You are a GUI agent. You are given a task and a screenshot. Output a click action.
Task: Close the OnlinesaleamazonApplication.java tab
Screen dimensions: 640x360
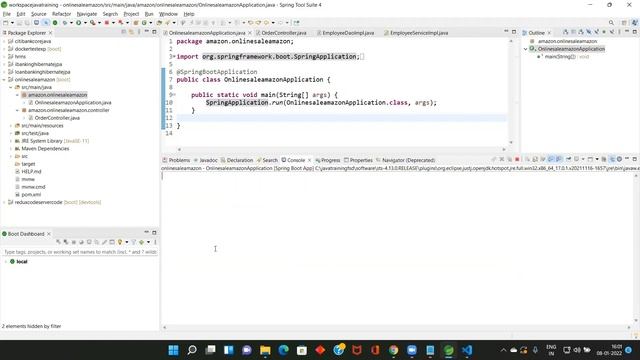coord(250,33)
